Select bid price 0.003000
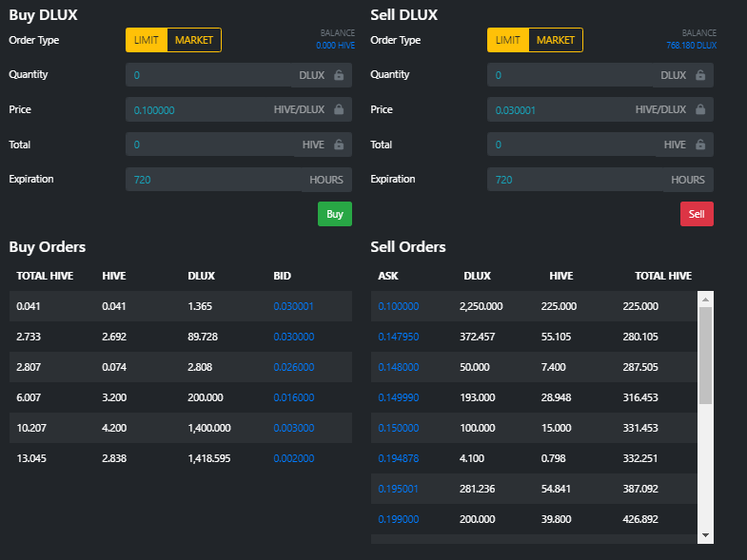The width and height of the screenshot is (747, 560). click(294, 428)
